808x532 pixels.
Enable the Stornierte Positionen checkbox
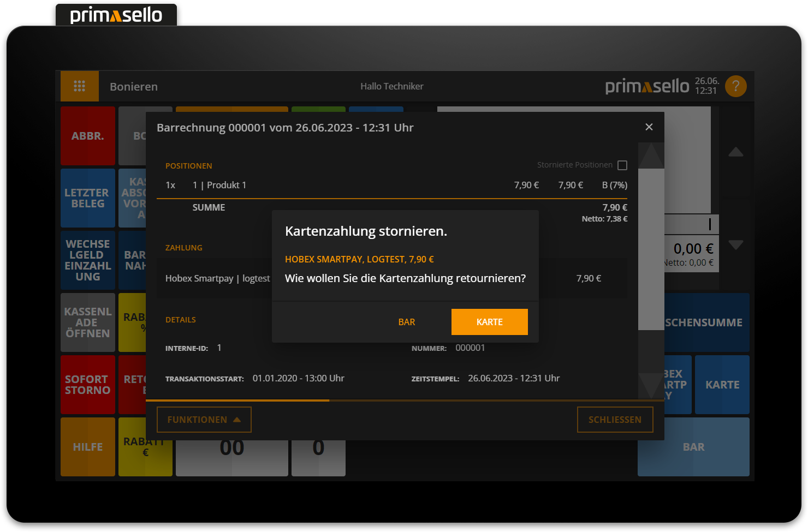[x=622, y=165]
